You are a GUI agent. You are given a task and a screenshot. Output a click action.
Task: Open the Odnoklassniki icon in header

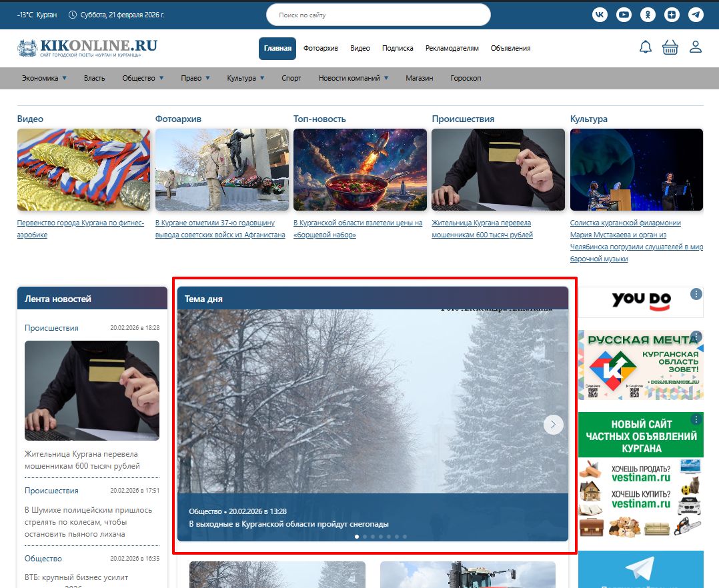click(x=648, y=15)
